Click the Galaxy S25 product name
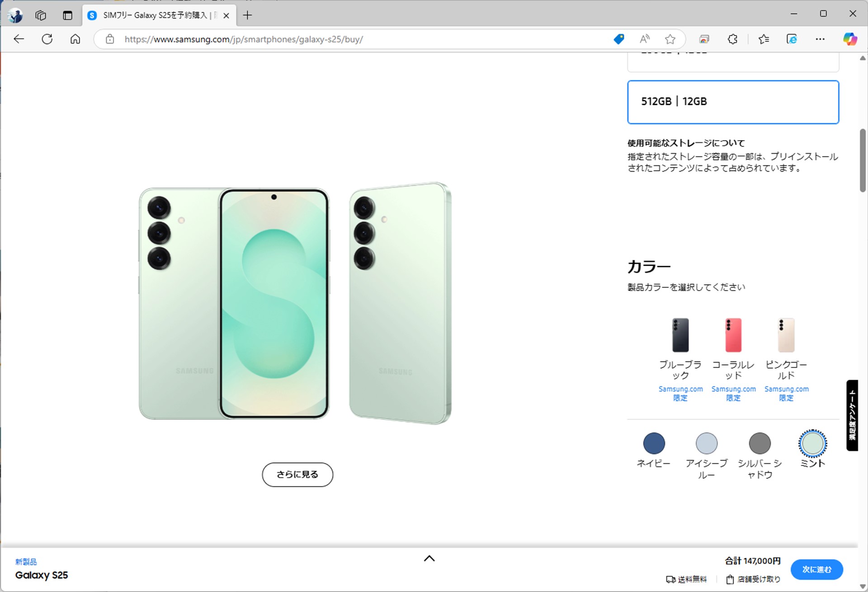This screenshot has height=592, width=868. (42, 575)
